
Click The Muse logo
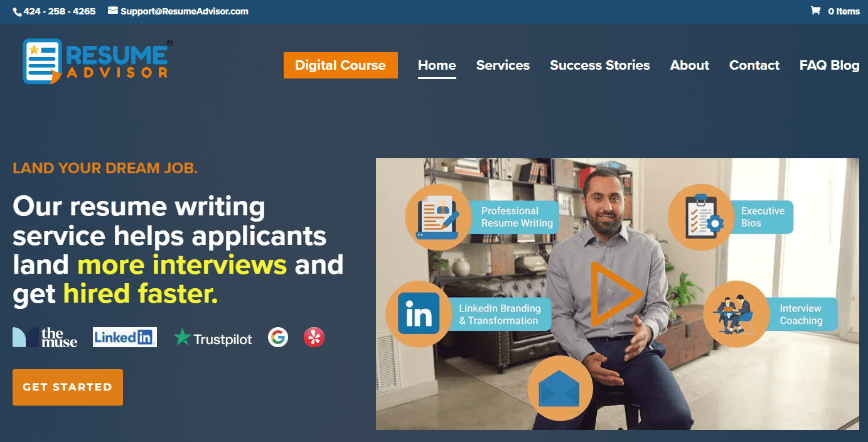(x=45, y=337)
